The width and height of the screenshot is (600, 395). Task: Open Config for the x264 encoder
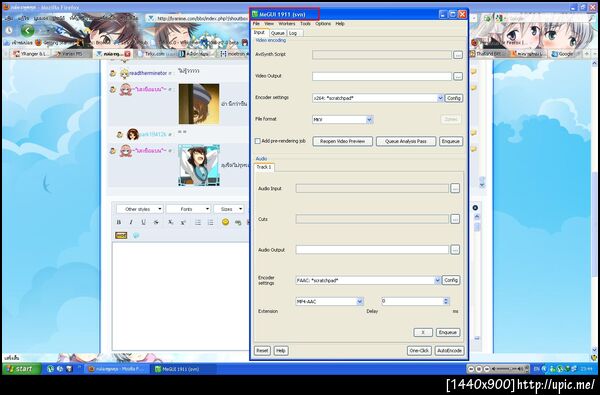tap(454, 98)
